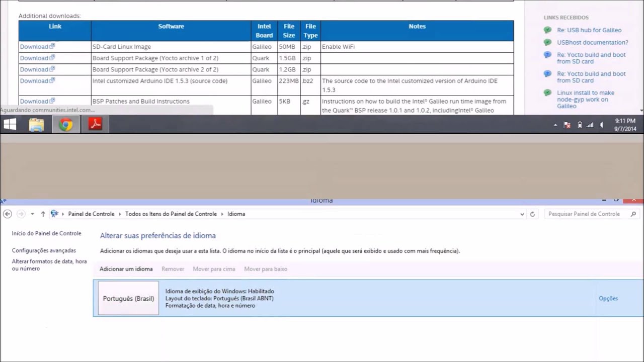The width and height of the screenshot is (644, 362).
Task: Open 'Início do Painel de Controle'
Action: tap(47, 233)
